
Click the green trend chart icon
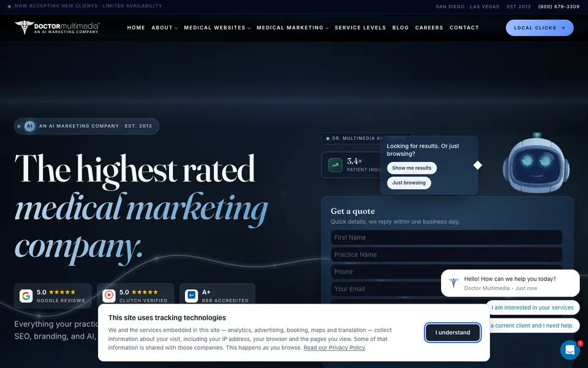(x=335, y=165)
